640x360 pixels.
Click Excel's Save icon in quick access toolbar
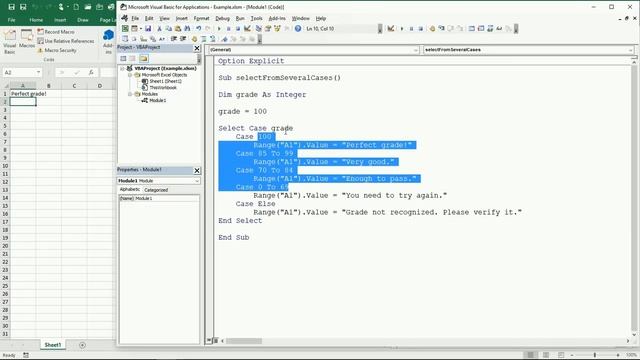point(11,7)
